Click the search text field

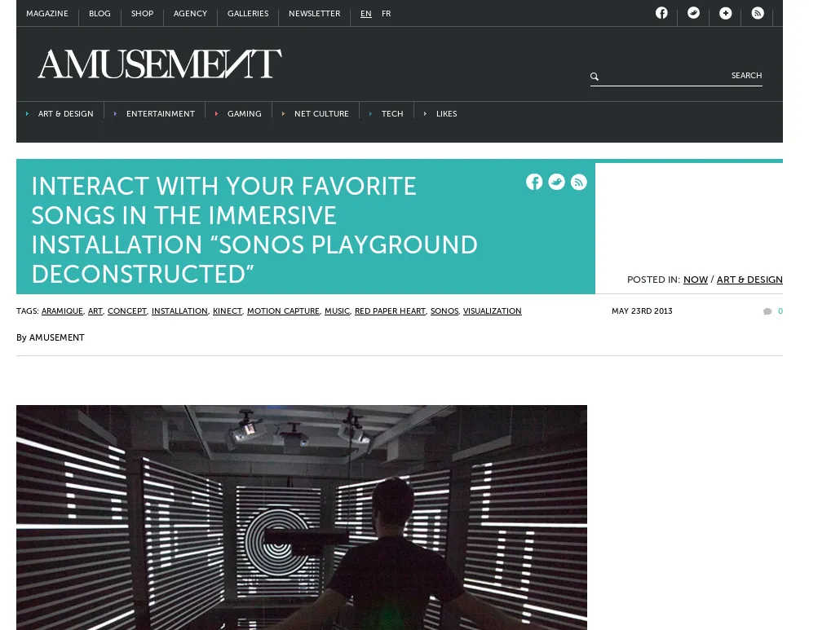pos(665,76)
